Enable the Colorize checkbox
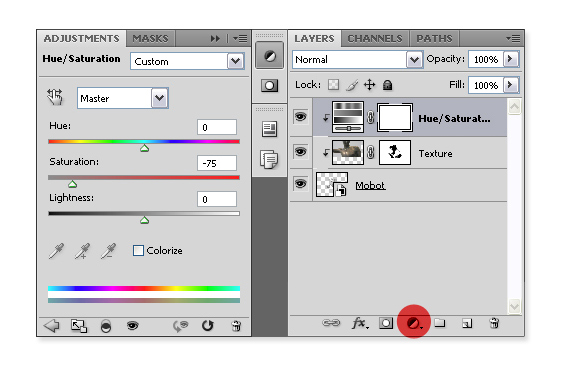Screen dimensions: 563x366 138,250
